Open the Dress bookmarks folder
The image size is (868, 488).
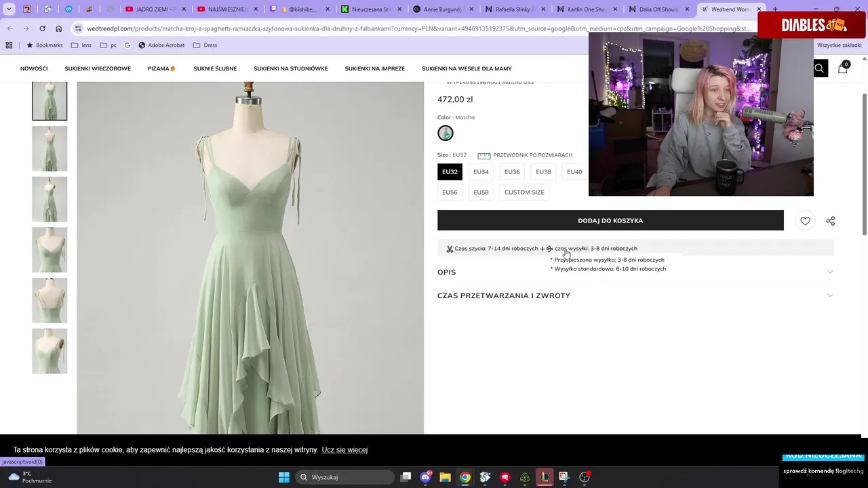205,45
